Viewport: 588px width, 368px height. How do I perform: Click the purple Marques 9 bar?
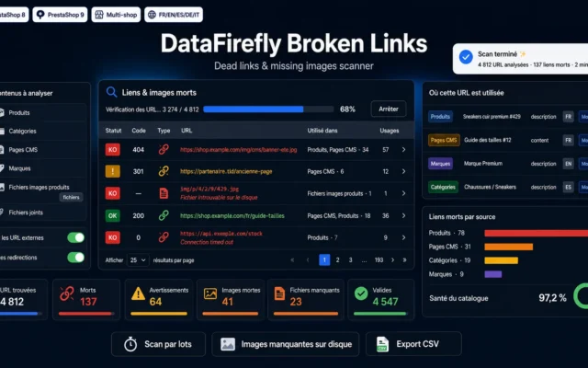point(493,274)
